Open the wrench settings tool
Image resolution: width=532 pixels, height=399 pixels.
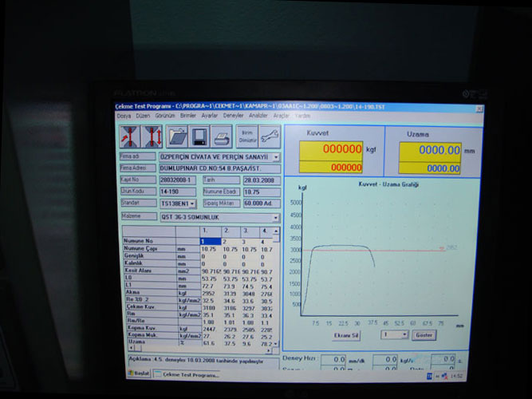click(269, 137)
